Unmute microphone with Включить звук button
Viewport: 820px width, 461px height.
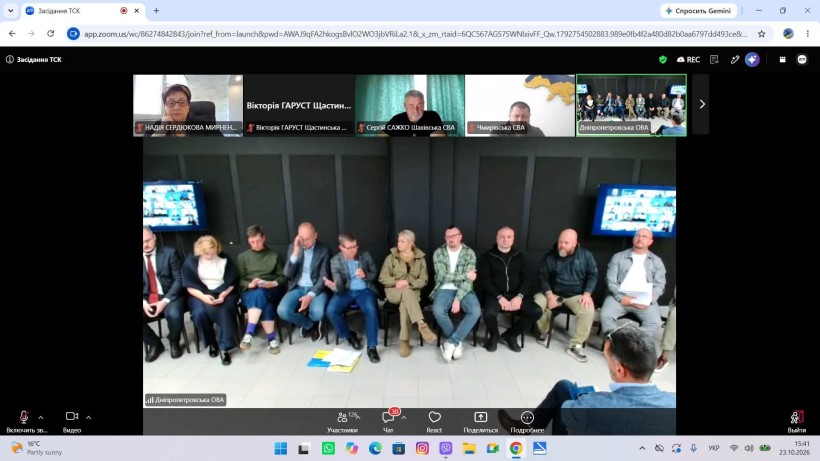coord(24,421)
